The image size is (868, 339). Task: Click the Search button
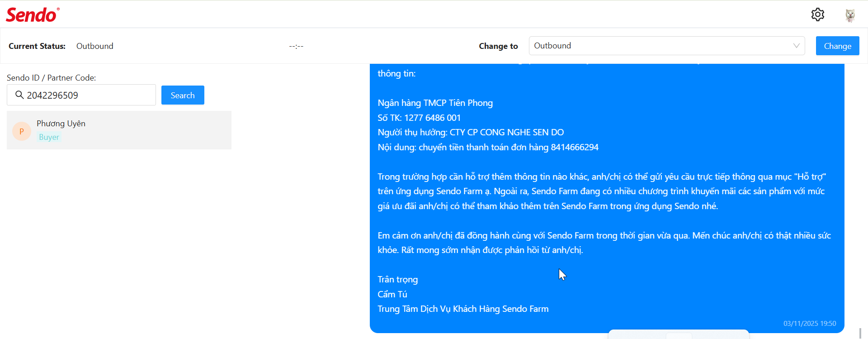coord(183,95)
